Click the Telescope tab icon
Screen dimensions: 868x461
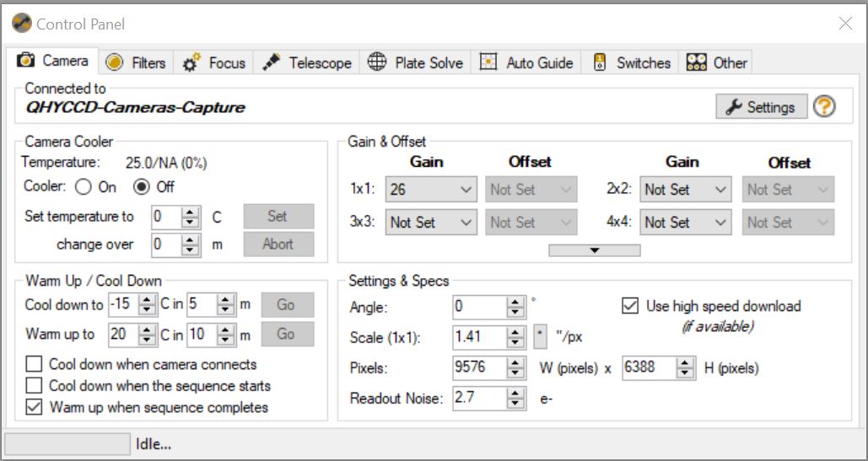click(x=271, y=62)
